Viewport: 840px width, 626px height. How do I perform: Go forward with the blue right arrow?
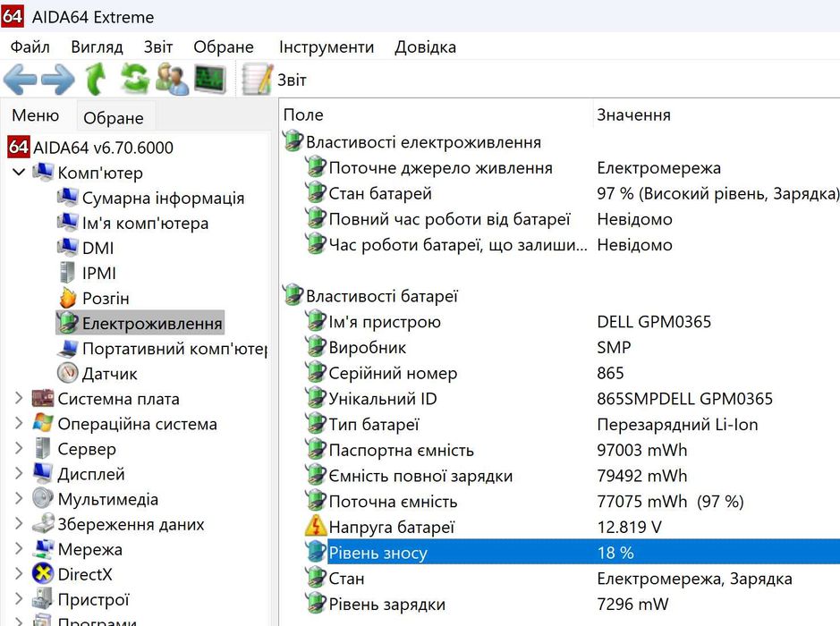tap(58, 80)
